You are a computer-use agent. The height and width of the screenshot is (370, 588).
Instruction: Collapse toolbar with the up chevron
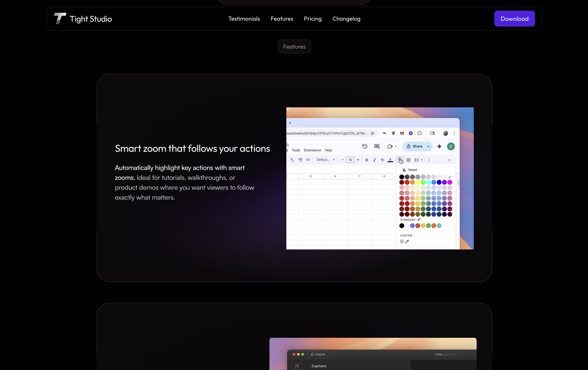[449, 160]
